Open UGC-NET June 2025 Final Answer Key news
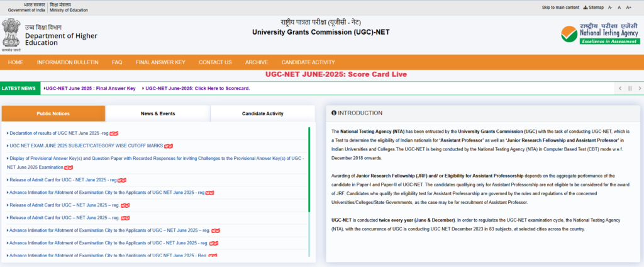Screen dimensions: 644x267 [x=91, y=88]
